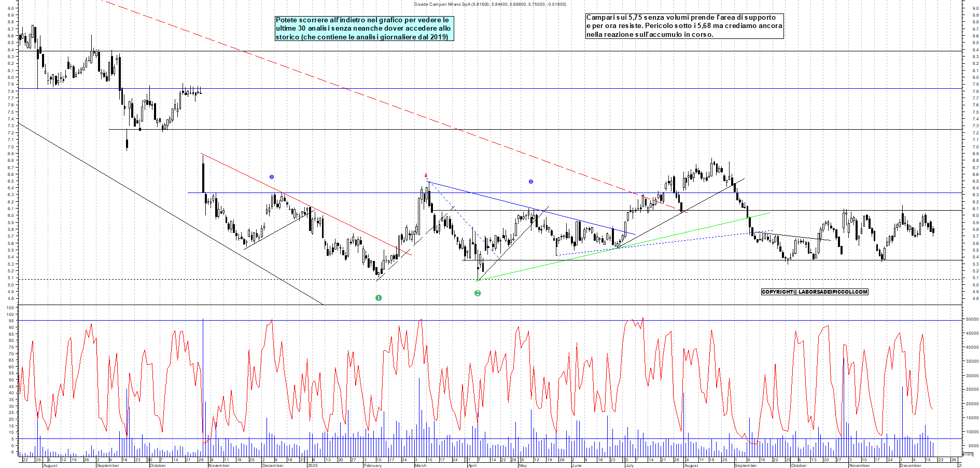
Task: Click the green circled number 1 marker
Action: coord(379,298)
